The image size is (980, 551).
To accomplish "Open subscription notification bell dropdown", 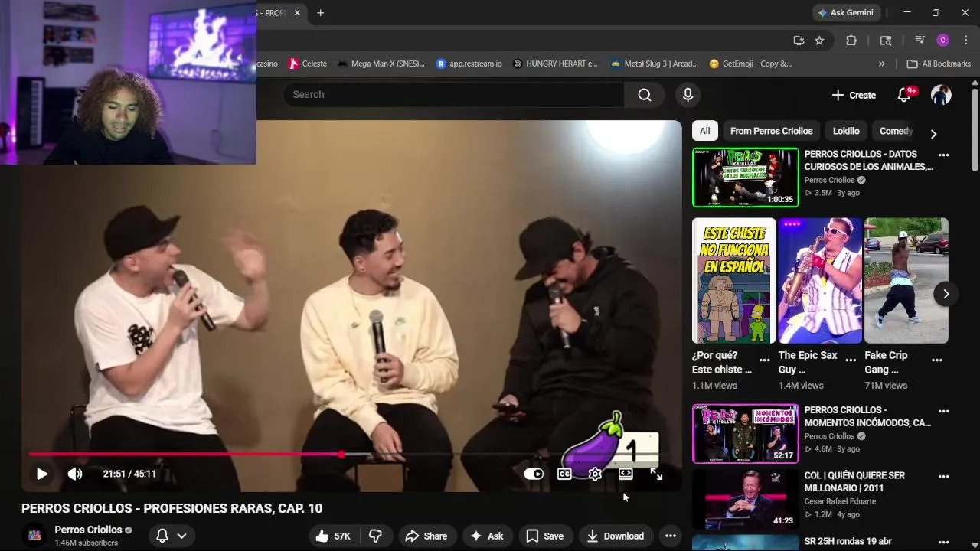I will 171,536.
